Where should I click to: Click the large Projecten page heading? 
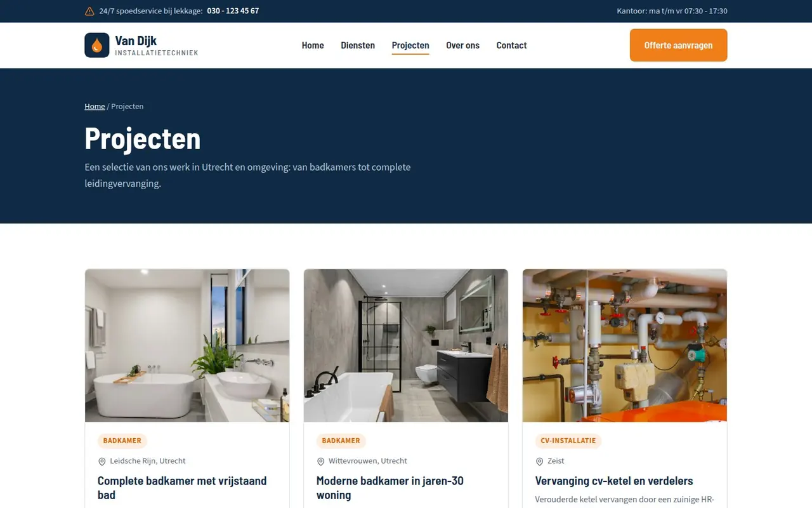tap(143, 138)
